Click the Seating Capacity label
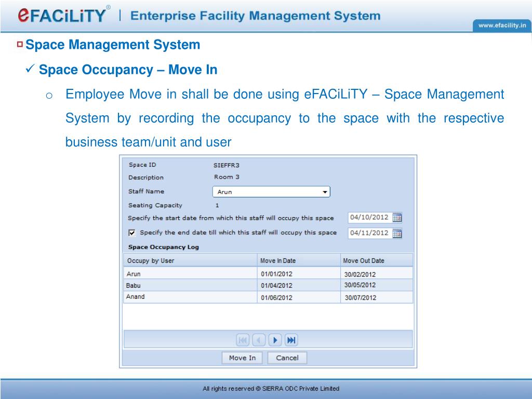This screenshot has width=532, height=399. click(155, 205)
